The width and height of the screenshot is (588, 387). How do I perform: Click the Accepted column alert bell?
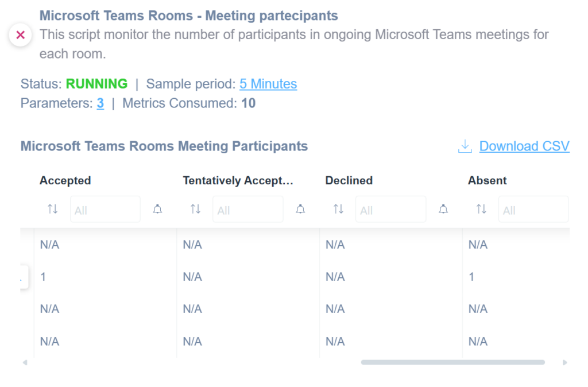157,210
